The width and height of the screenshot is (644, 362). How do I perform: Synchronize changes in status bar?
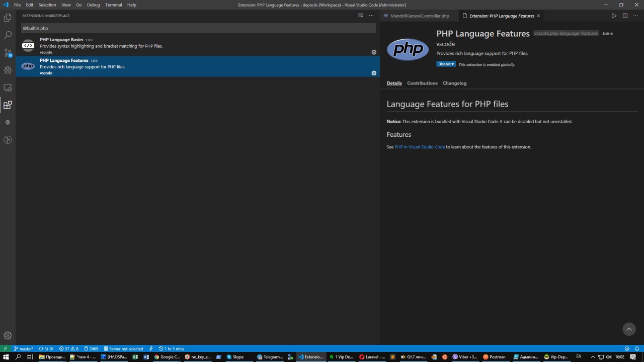46,348
